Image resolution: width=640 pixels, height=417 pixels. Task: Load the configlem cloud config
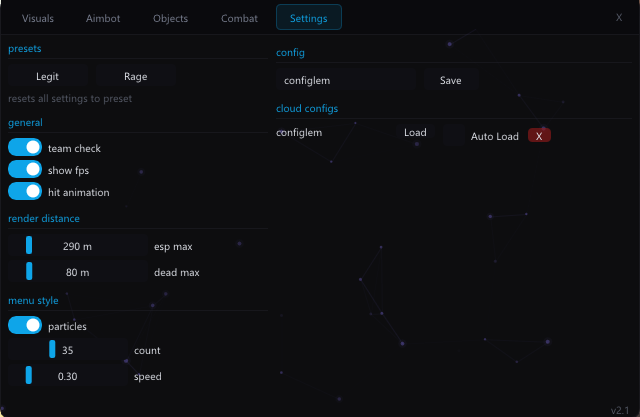tap(415, 133)
